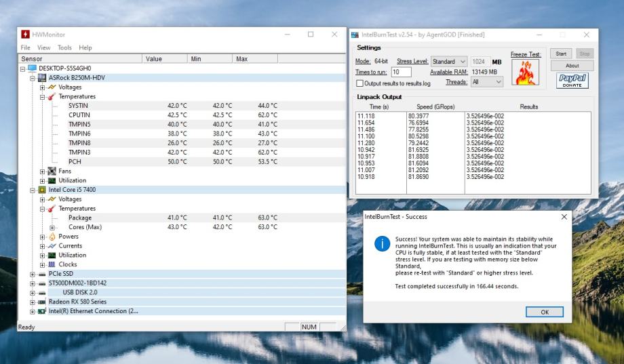Click the ASRock B250M-HDV motherboard icon
The width and height of the screenshot is (624, 364).
(42, 78)
